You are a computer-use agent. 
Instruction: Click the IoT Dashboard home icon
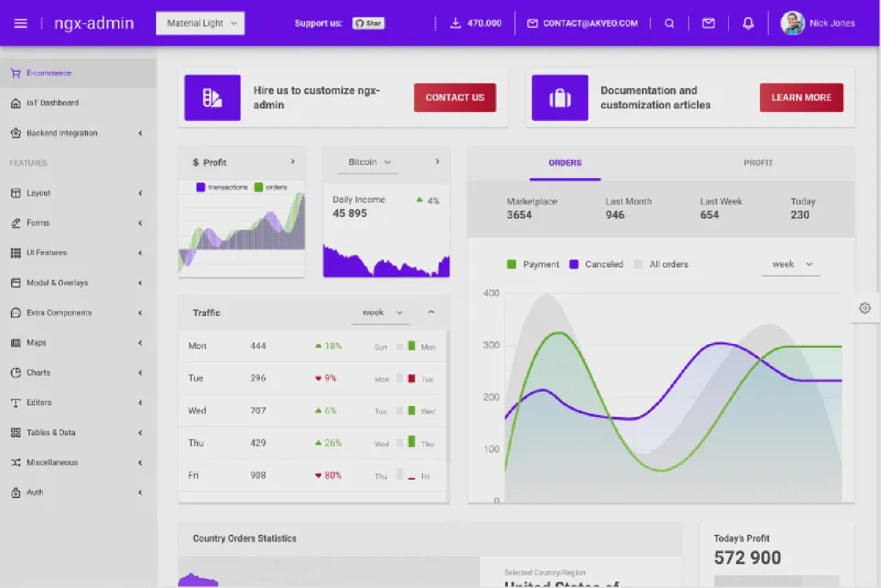(x=16, y=103)
